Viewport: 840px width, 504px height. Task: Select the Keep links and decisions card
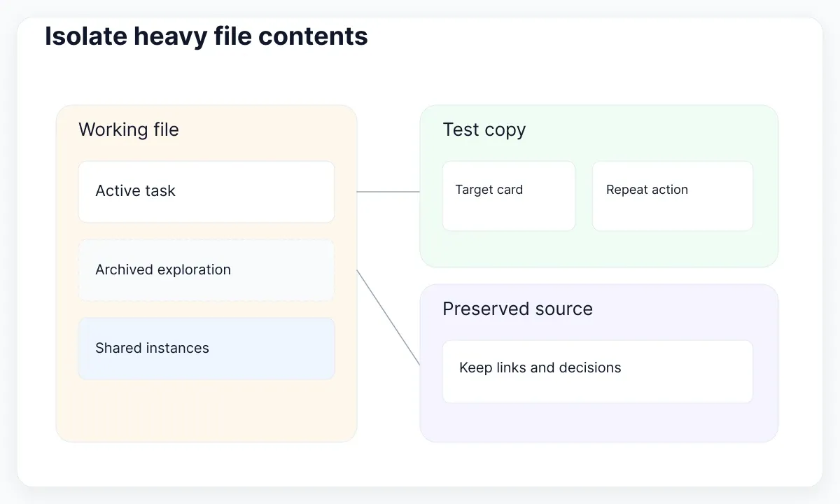(x=598, y=372)
